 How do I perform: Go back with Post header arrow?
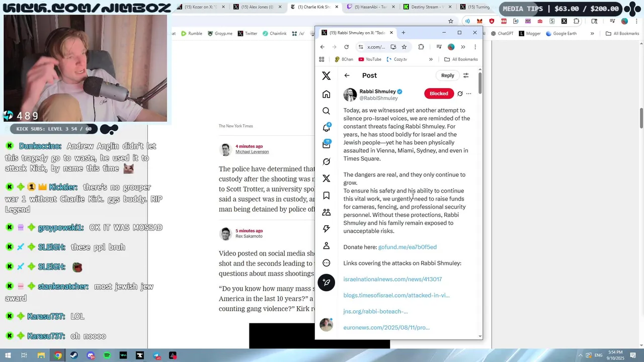(347, 75)
